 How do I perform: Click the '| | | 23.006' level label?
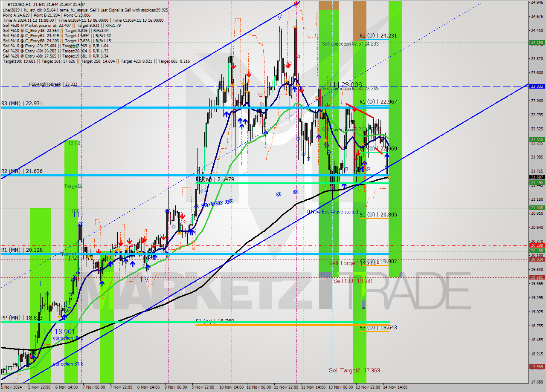(346, 85)
